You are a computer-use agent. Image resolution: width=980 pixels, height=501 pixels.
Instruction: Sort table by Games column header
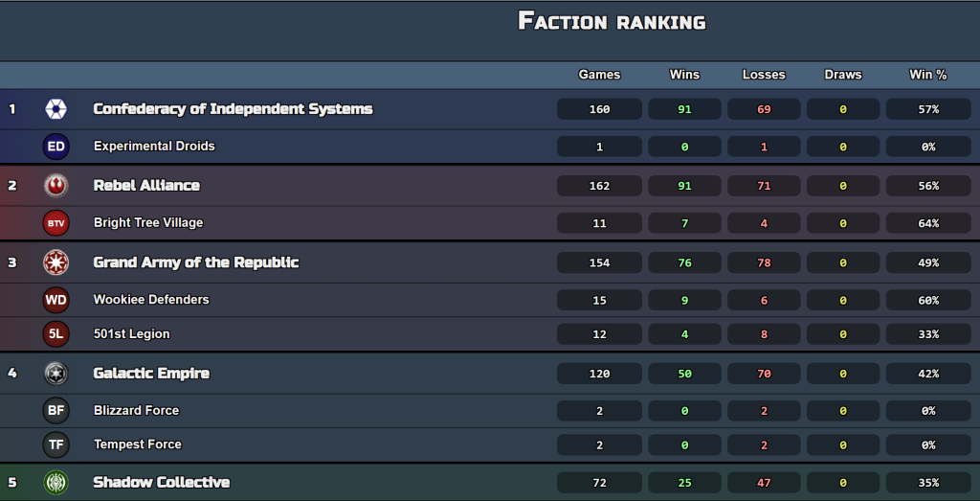[599, 75]
